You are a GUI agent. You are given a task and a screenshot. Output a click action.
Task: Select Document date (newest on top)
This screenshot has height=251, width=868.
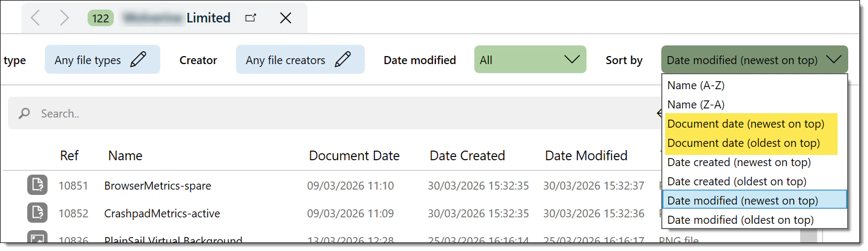tap(754, 124)
